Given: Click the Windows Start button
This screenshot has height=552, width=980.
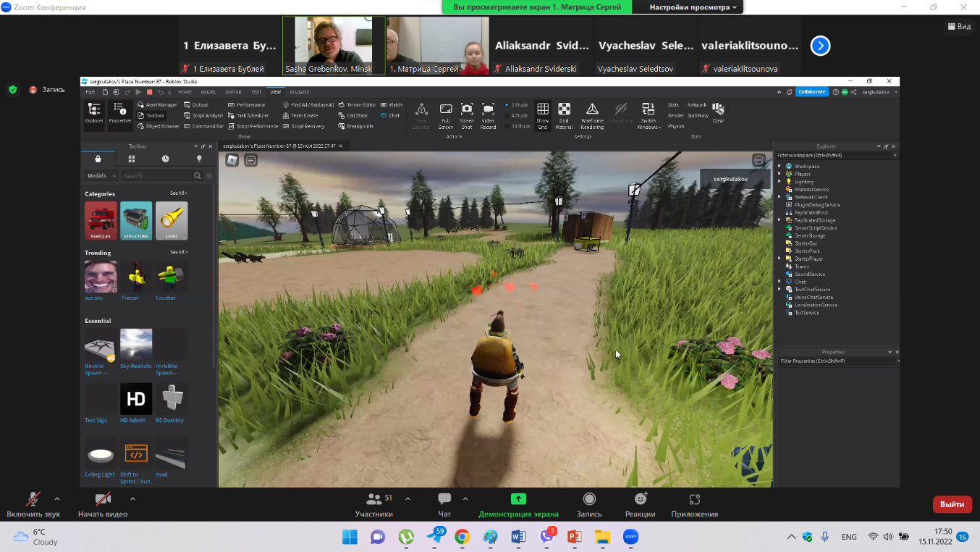Looking at the screenshot, I should click(x=349, y=537).
